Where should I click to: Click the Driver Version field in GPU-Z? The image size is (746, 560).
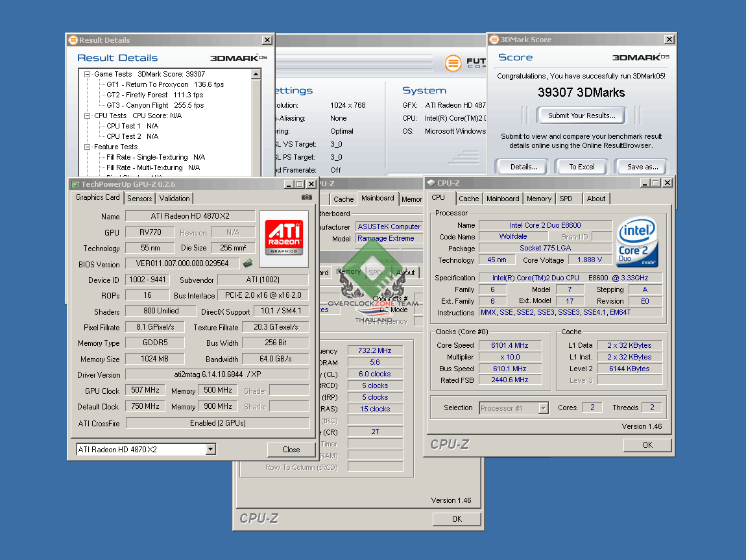point(217,374)
